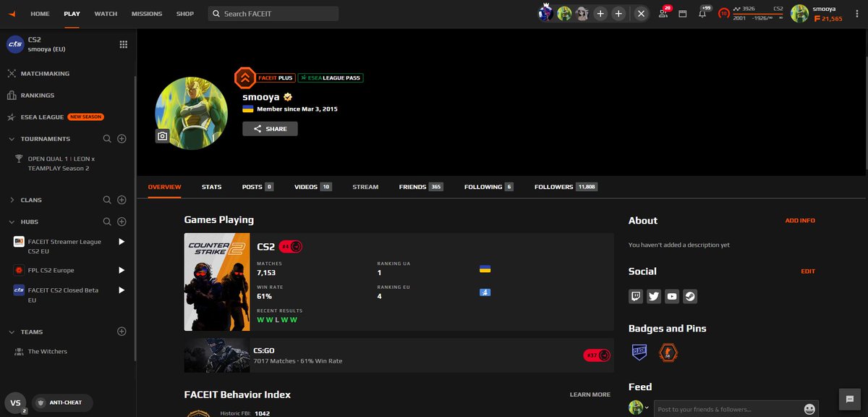Create a team with the plus icon
Screen dimensions: 868x417
click(122, 332)
